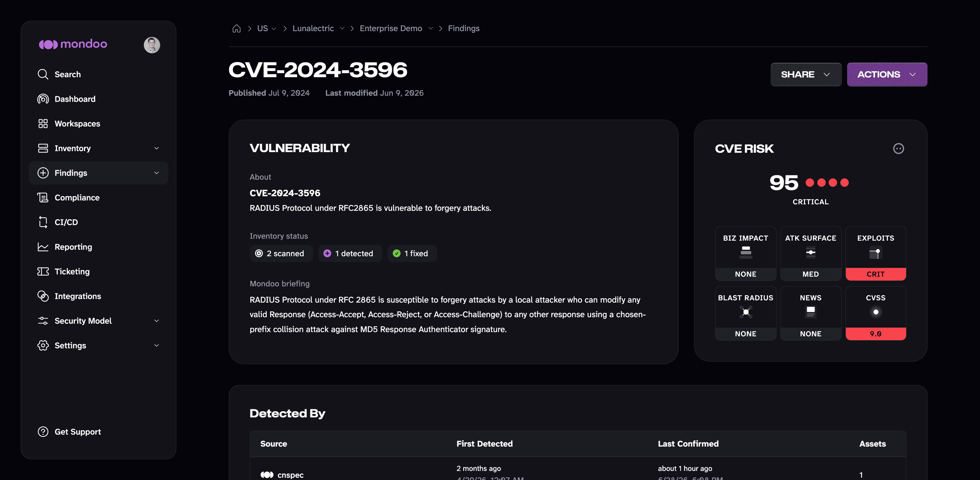The image size is (980, 480).
Task: Click the ATK SURFACE risk tile icon
Action: (811, 252)
